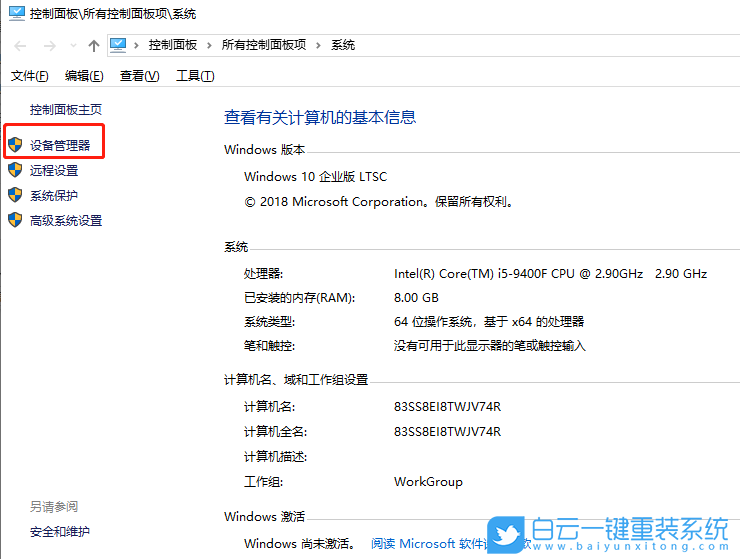Screen dimensions: 740x559
Task: Open 控制面板主页 link
Action: pyautogui.click(x=66, y=110)
